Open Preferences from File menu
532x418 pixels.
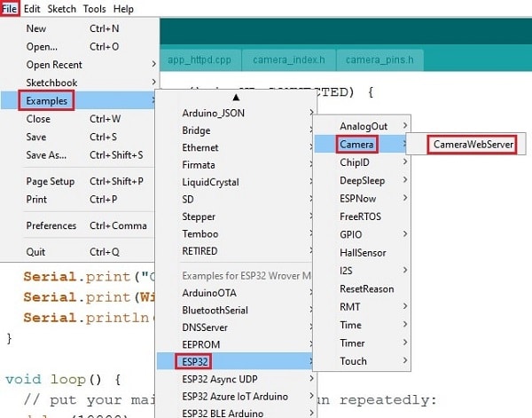click(x=80, y=225)
